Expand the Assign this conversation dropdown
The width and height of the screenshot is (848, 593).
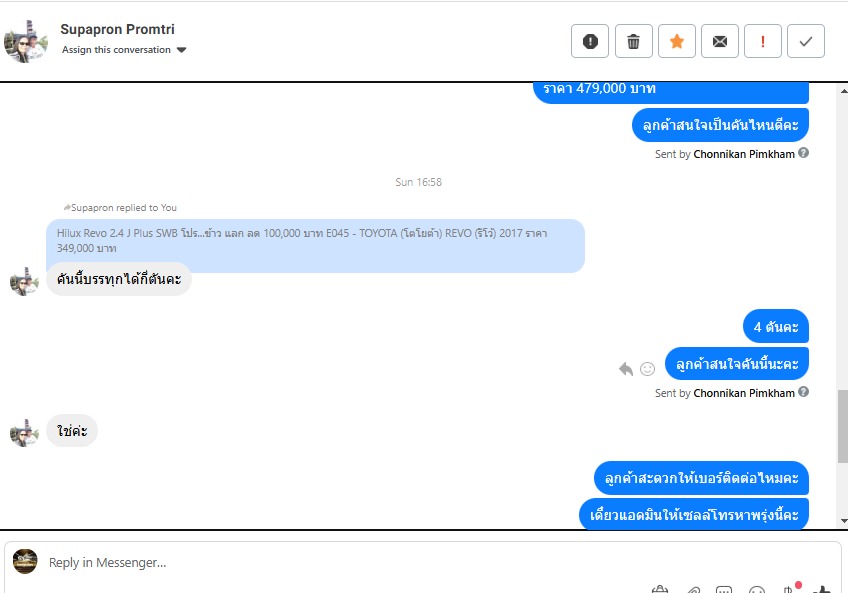[x=124, y=50]
